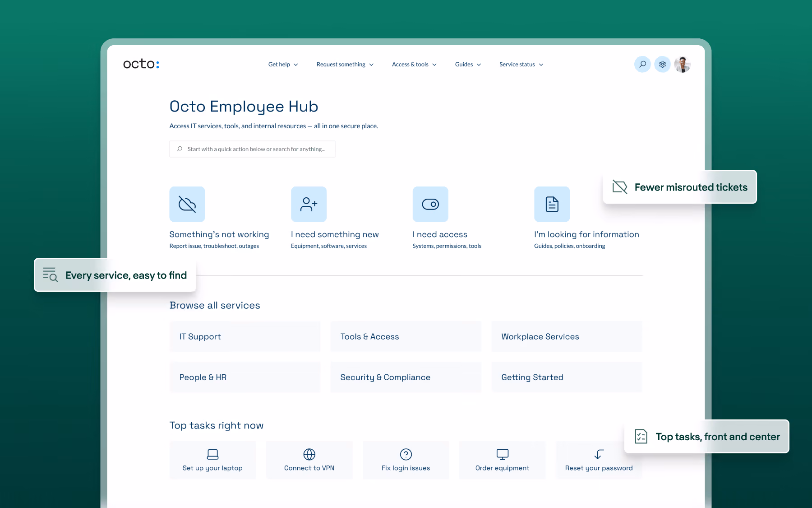Click the Set up your laptop label

point(212,468)
